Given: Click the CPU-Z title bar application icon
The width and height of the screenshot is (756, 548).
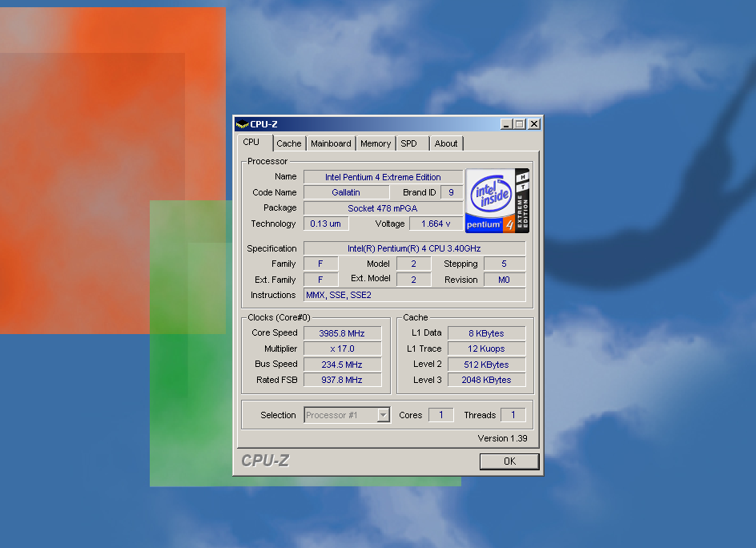Looking at the screenshot, I should 242,124.
